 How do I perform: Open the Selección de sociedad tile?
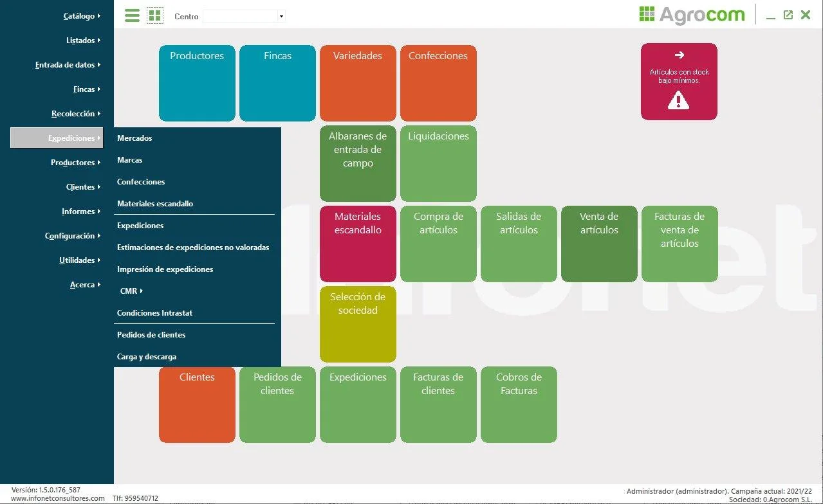tap(358, 324)
